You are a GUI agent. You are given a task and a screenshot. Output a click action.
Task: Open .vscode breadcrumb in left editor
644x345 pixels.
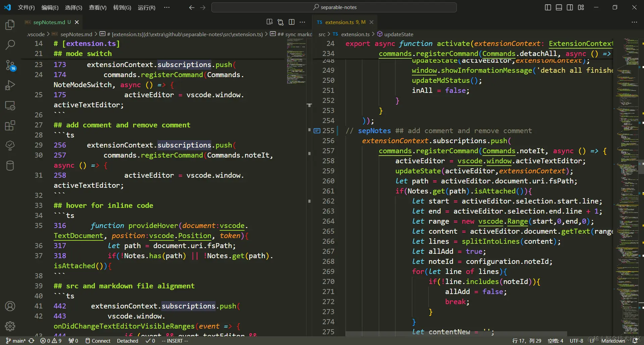[36, 34]
